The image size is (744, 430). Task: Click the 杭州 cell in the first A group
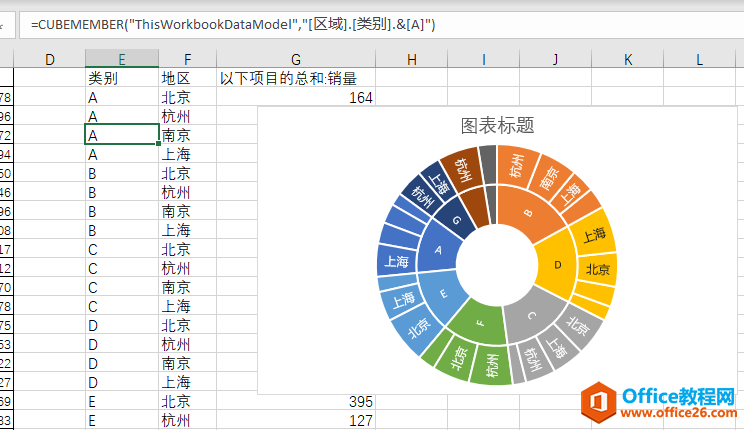[x=187, y=116]
